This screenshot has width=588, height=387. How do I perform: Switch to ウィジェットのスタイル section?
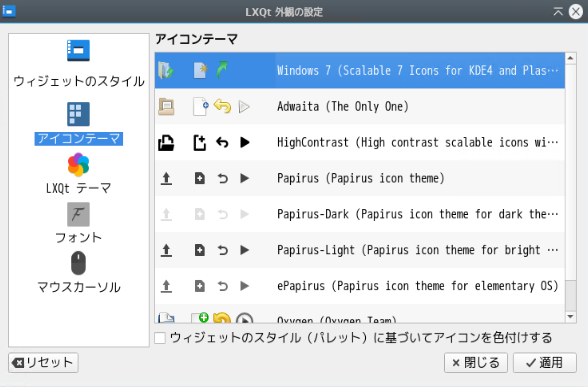79,81
